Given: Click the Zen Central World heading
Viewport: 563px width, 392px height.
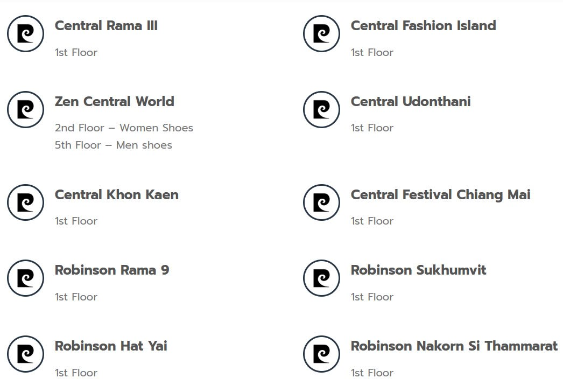Looking at the screenshot, I should click(x=114, y=102).
